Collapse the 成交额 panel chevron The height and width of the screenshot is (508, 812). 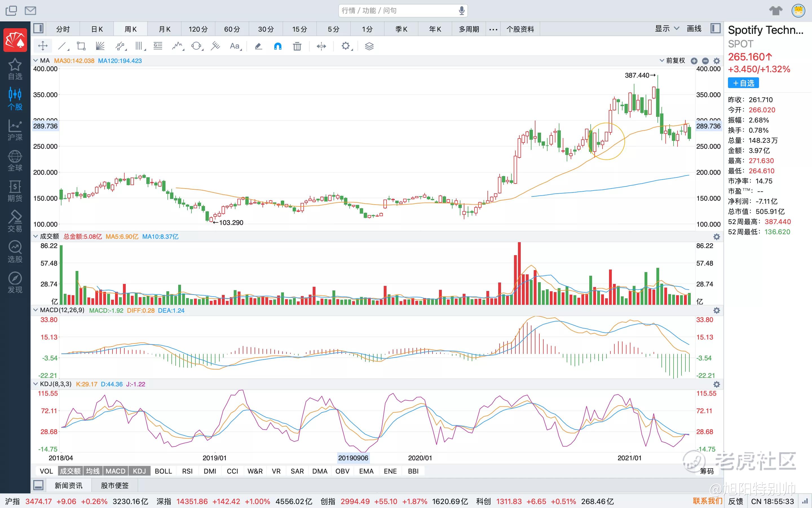coord(36,237)
